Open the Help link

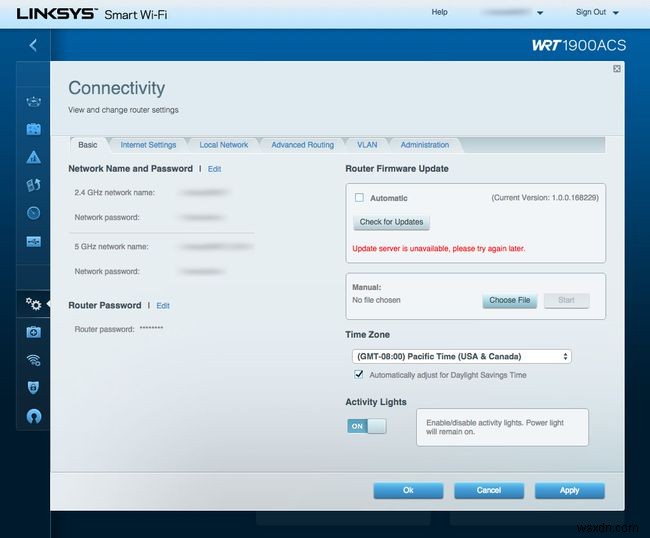[x=439, y=12]
